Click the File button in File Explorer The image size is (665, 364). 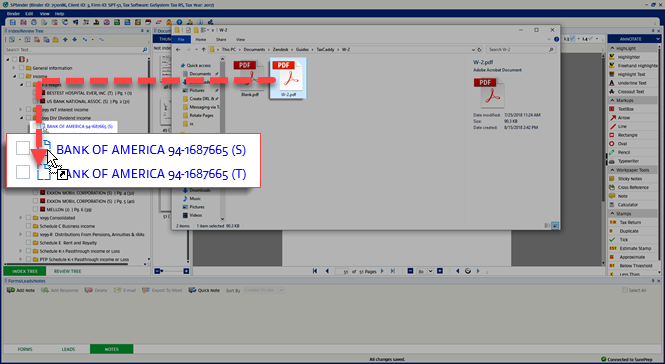(x=181, y=39)
